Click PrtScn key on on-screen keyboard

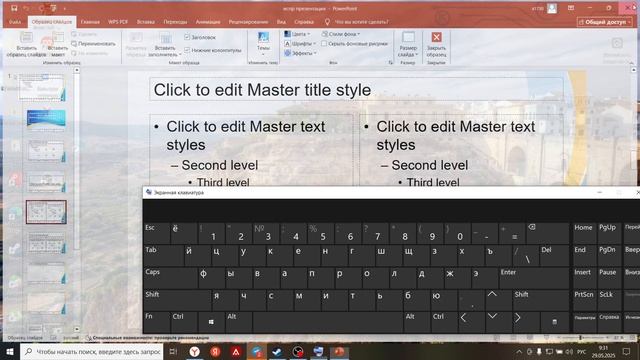tap(584, 300)
